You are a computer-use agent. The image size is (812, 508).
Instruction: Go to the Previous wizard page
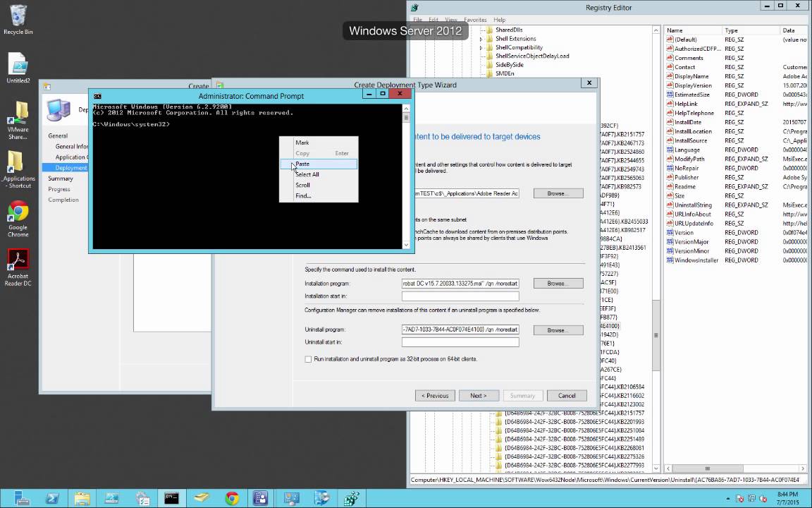(x=435, y=396)
